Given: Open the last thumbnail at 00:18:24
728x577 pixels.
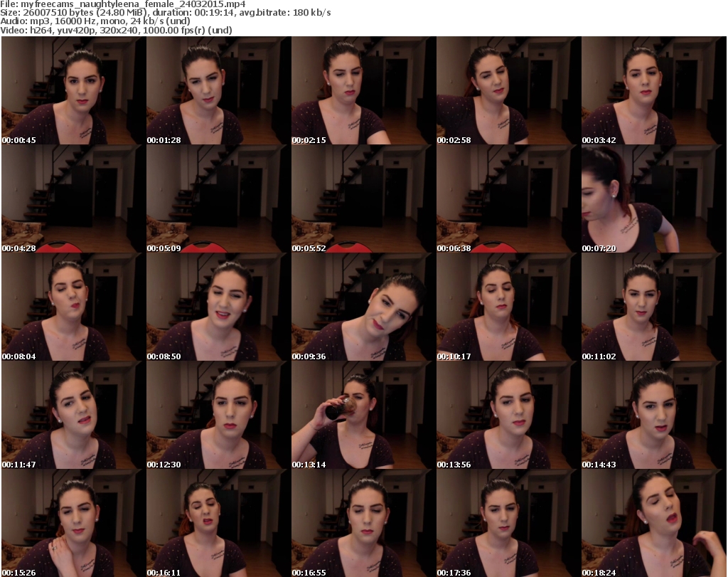Looking at the screenshot, I should click(x=654, y=523).
